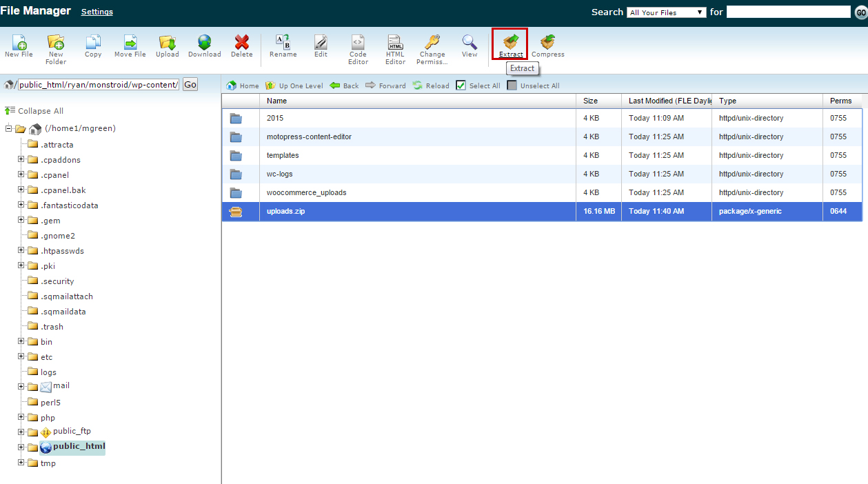Navigate Up One Level
Image resolution: width=868 pixels, height=484 pixels.
294,85
